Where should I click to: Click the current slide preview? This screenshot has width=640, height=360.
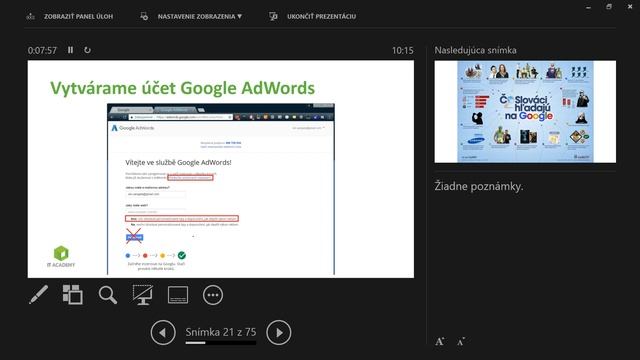[x=221, y=169]
